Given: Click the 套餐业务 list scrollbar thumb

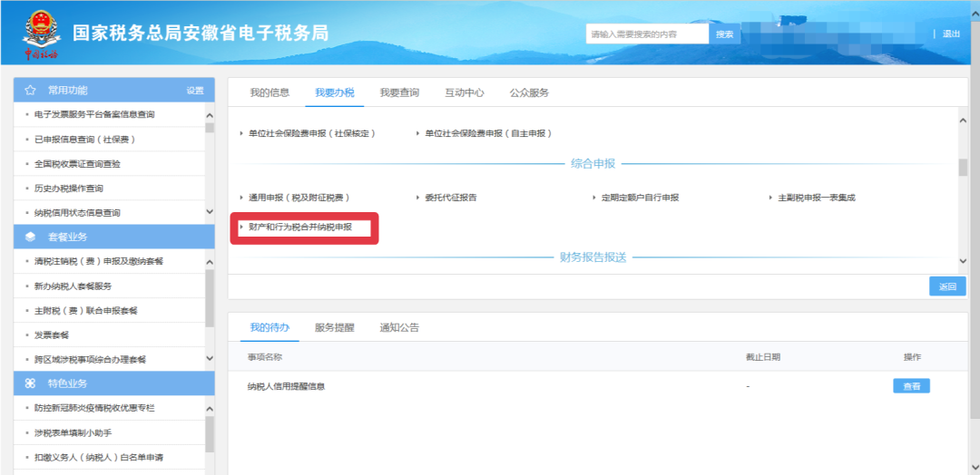Looking at the screenshot, I should [210, 297].
